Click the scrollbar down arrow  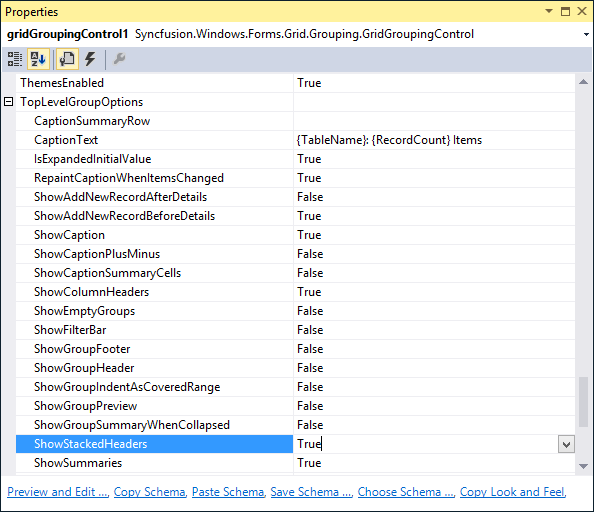(x=583, y=466)
